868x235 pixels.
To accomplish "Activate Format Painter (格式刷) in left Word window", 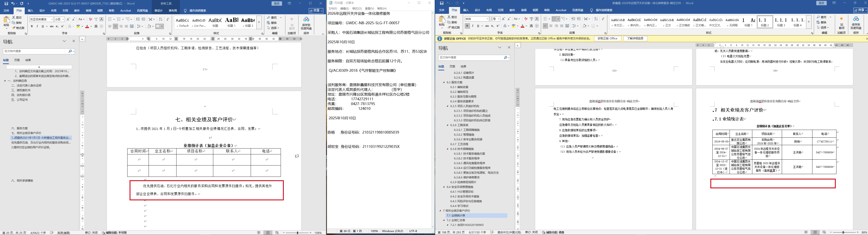I will tap(18, 28).
